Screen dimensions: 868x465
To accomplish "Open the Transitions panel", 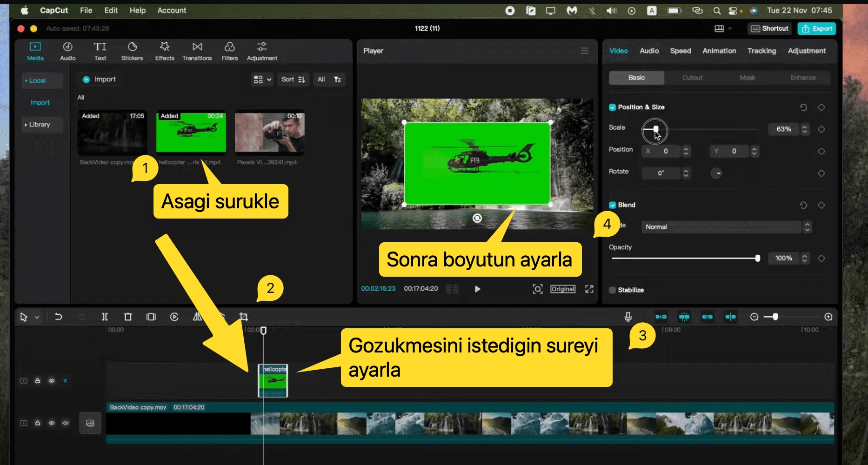I will pyautogui.click(x=197, y=51).
